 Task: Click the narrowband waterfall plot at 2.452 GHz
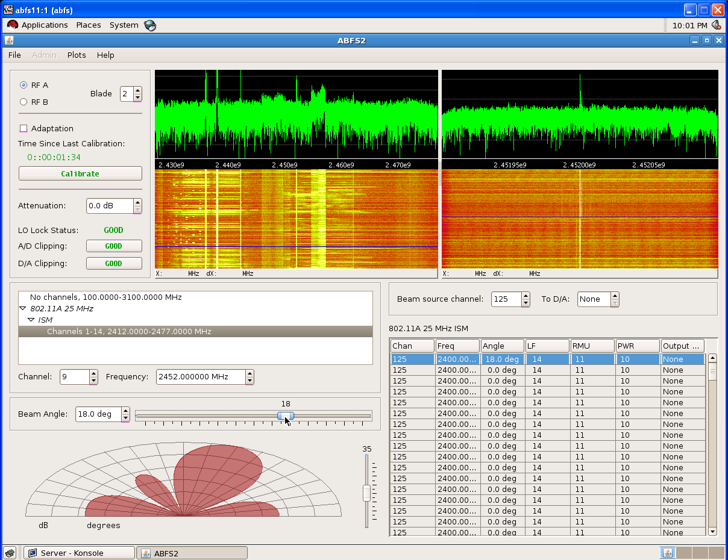(x=580, y=219)
